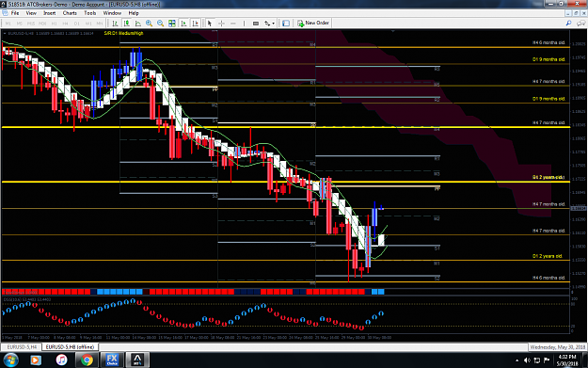588x368 pixels.
Task: Open the Help menu
Action: pos(134,13)
